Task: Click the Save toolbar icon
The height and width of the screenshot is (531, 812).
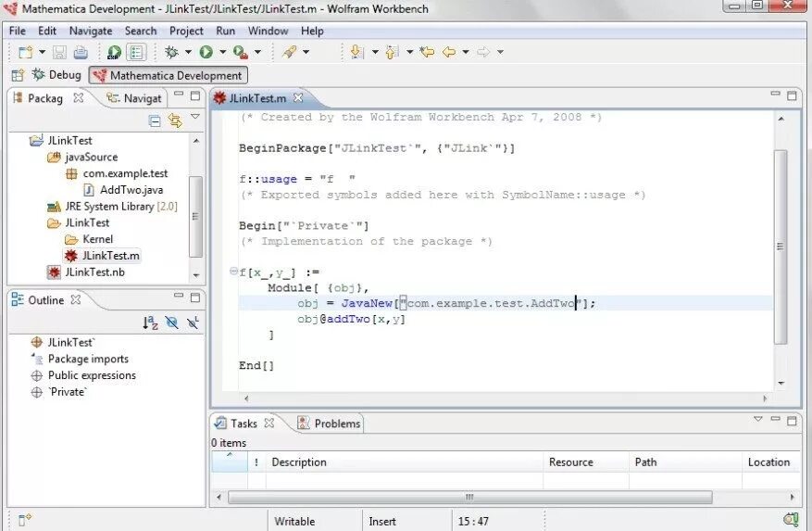Action: click(x=59, y=52)
